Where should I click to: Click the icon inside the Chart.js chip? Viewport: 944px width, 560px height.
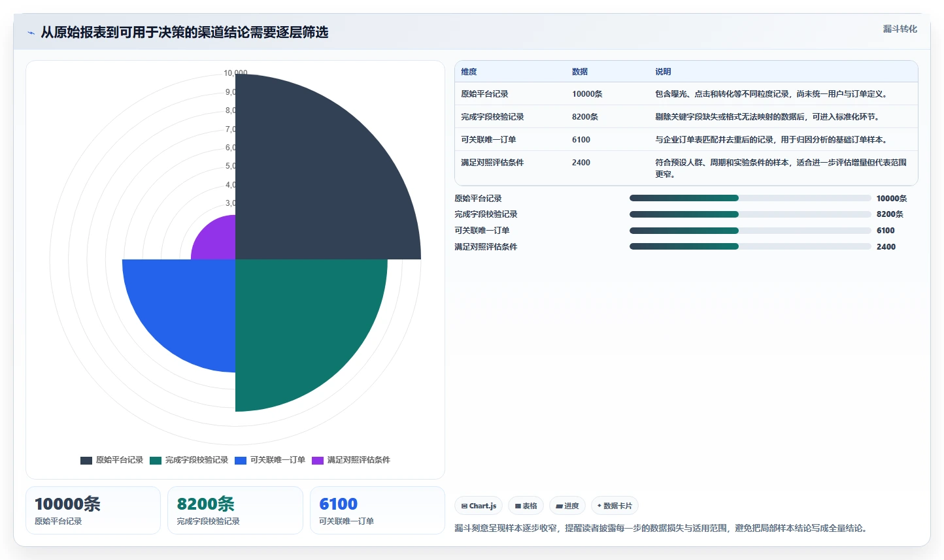tap(464, 506)
